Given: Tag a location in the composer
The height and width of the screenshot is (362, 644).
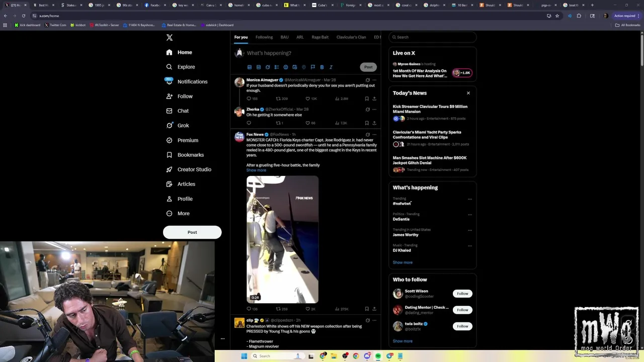Looking at the screenshot, I should pyautogui.click(x=304, y=67).
